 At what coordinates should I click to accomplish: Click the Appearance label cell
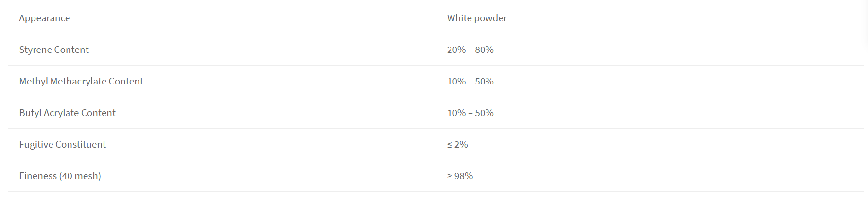(222, 18)
